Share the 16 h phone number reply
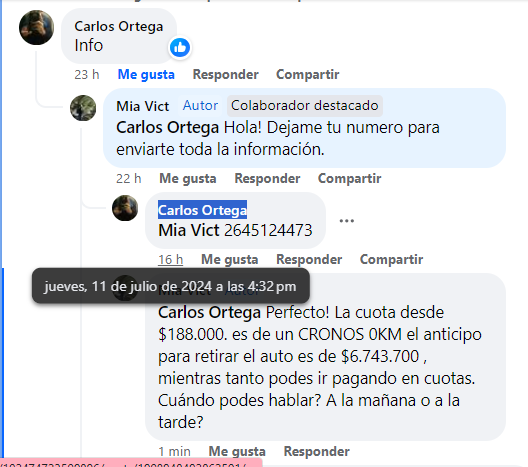 [x=391, y=260]
